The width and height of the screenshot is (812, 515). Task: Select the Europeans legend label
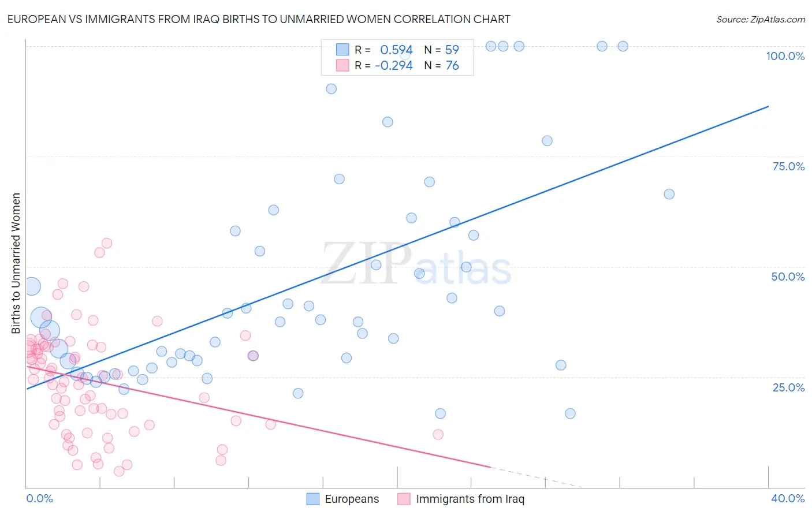coord(352,499)
